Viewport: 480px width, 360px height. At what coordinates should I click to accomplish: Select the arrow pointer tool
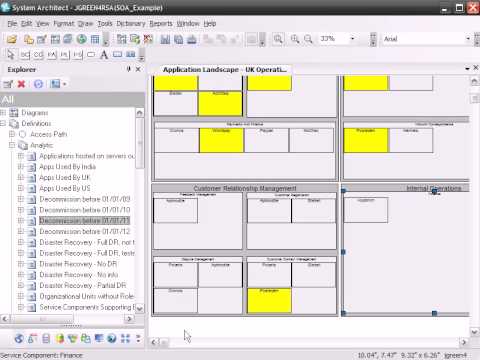click(x=11, y=54)
